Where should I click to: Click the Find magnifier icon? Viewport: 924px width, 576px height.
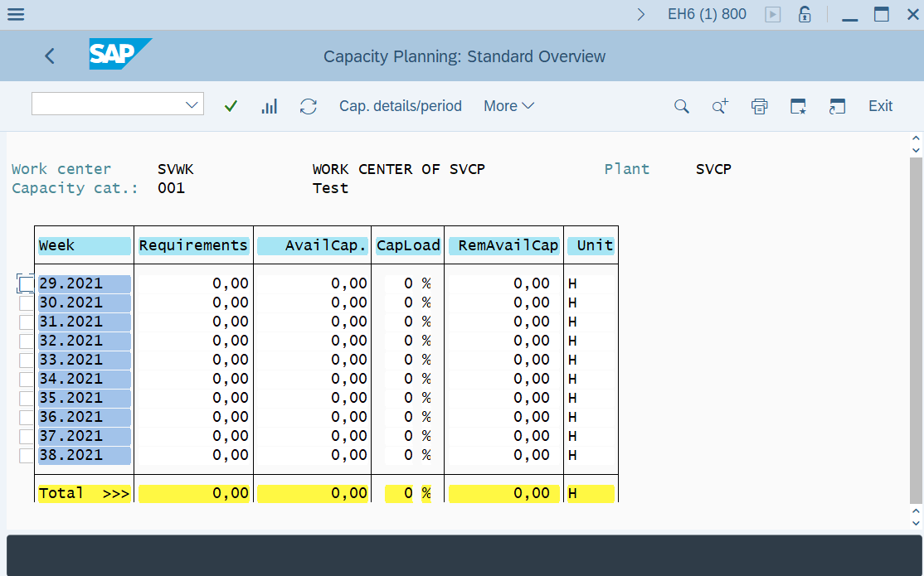coord(681,106)
